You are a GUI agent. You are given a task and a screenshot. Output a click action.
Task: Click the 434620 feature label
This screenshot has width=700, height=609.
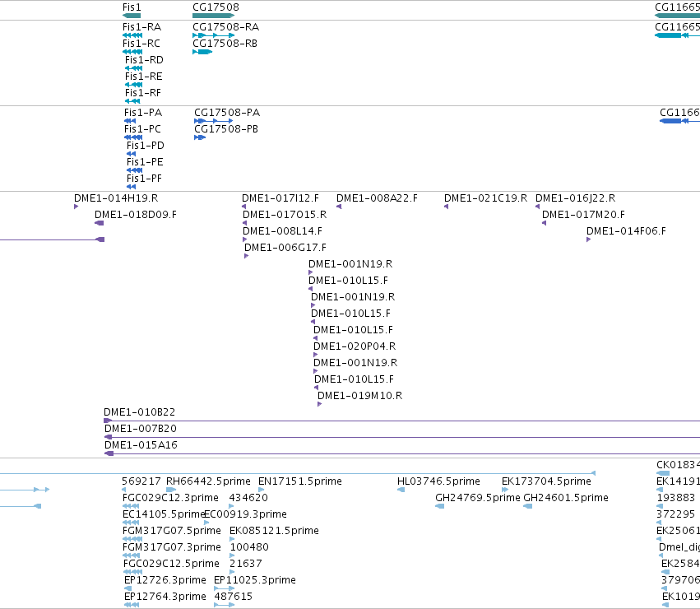pos(248,498)
